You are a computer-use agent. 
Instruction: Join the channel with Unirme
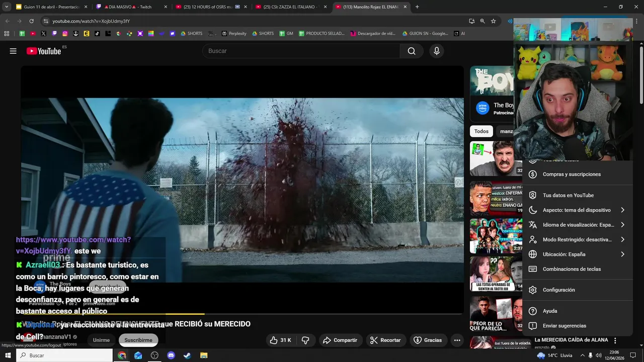[x=101, y=340]
